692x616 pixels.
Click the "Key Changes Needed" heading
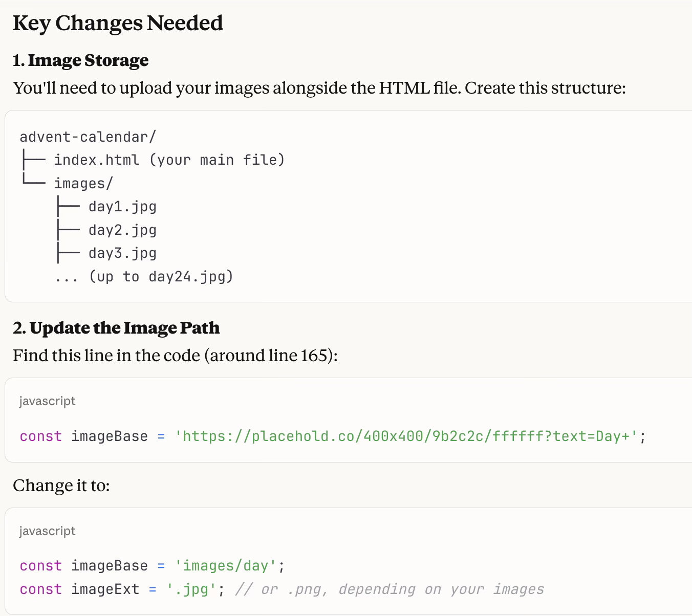point(118,24)
